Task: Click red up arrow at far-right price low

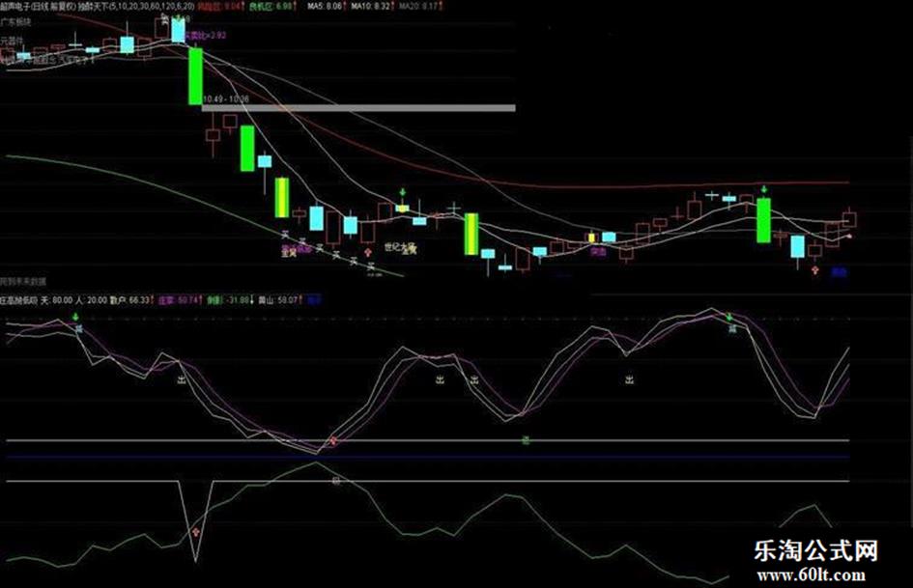Action: point(815,270)
